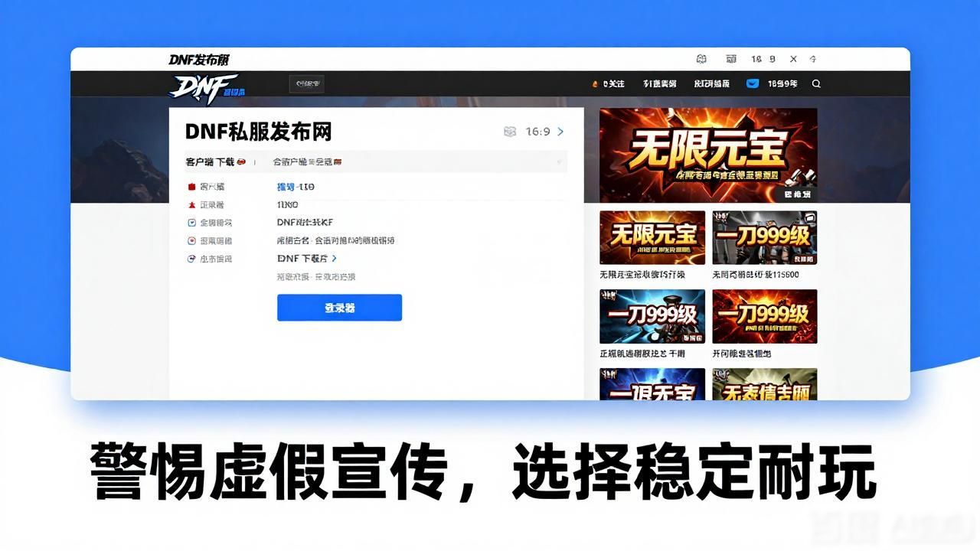The image size is (980, 551).
Task: Click the caption under red 一刀999级 thumbnail
Action: [x=742, y=354]
